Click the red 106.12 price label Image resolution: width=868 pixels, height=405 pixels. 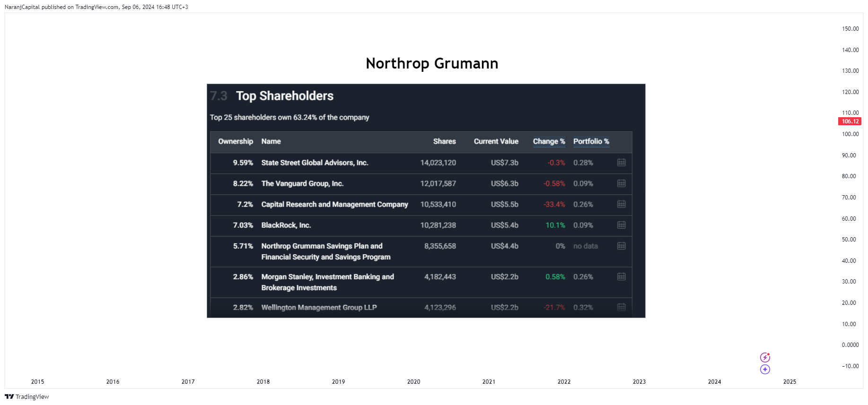[850, 121]
